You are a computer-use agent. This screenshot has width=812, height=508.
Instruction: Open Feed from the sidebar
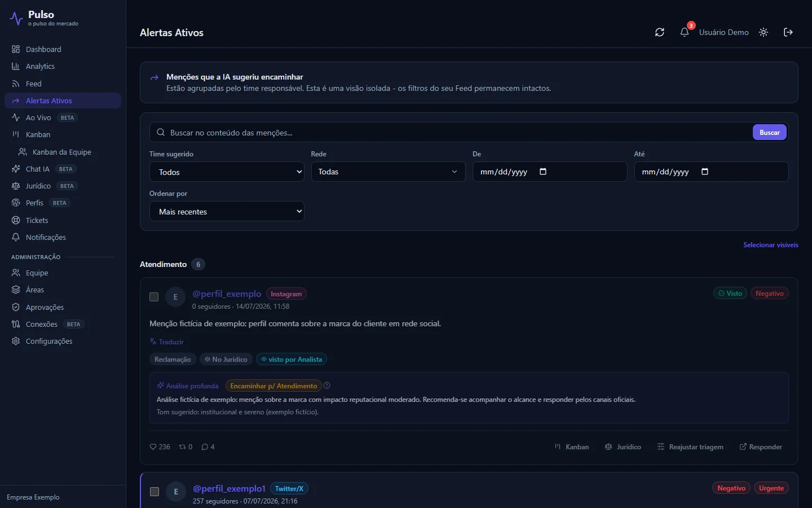(x=63, y=84)
